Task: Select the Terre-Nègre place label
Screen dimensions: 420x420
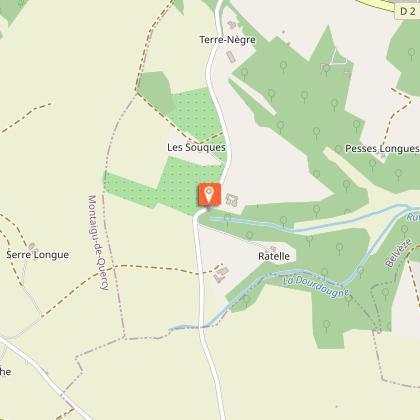Action: coord(228,40)
